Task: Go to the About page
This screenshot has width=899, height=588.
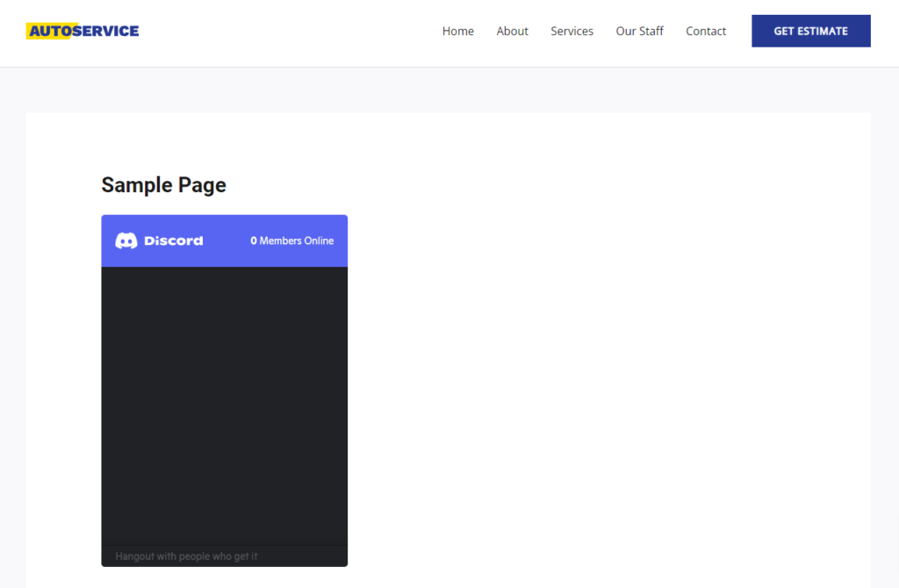Action: [512, 31]
